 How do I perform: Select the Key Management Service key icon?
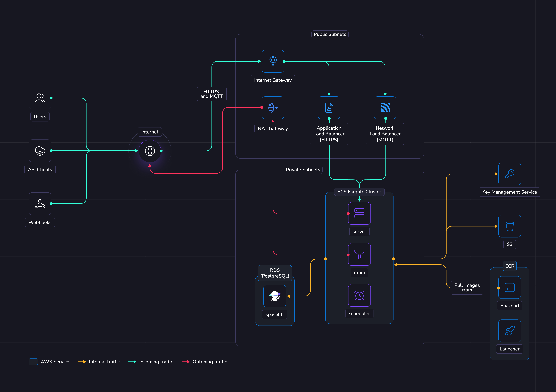point(510,174)
